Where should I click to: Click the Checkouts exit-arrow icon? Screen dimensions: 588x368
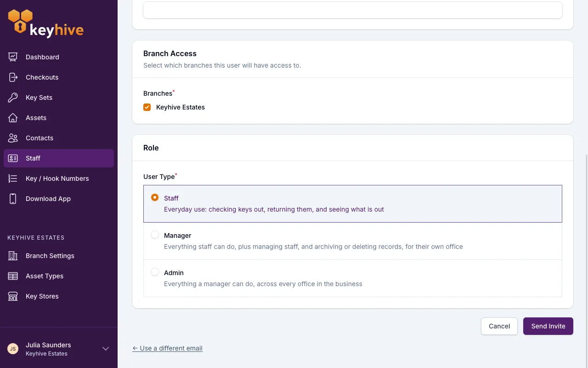(x=13, y=77)
